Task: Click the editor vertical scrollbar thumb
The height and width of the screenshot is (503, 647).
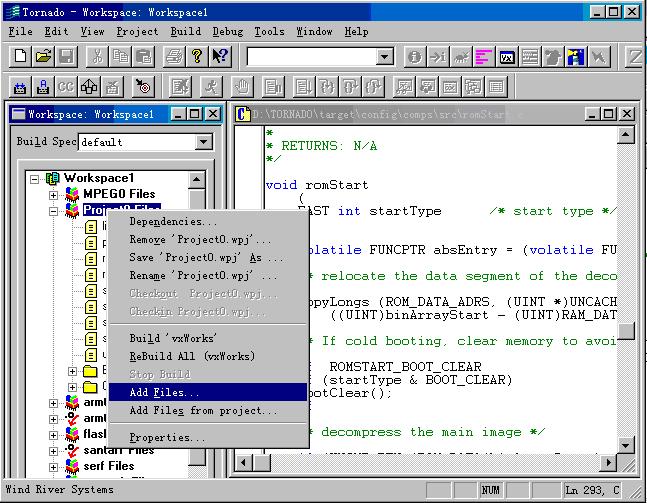Action: (x=626, y=331)
